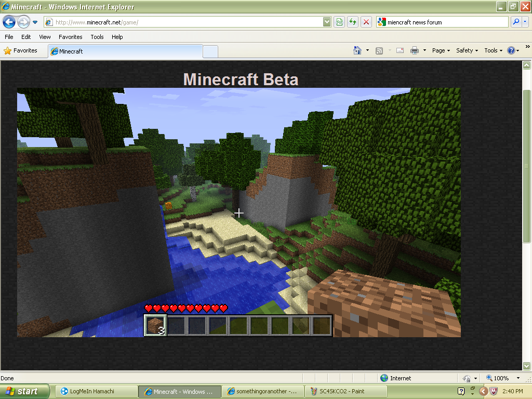Switch to SC4SKCO2 - Paint taskbar window
The image size is (532, 399).
pyautogui.click(x=345, y=391)
